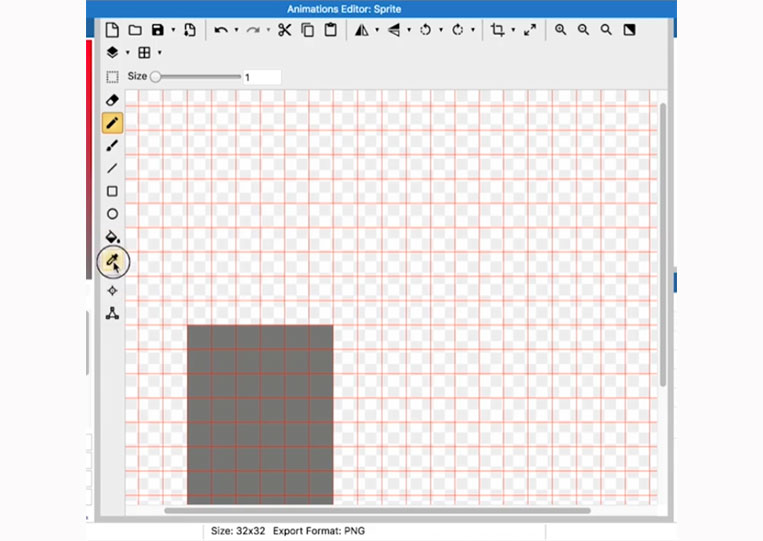Click the "Export Format: PNG" status text
Viewport: 763px width, 541px height.
(x=319, y=531)
